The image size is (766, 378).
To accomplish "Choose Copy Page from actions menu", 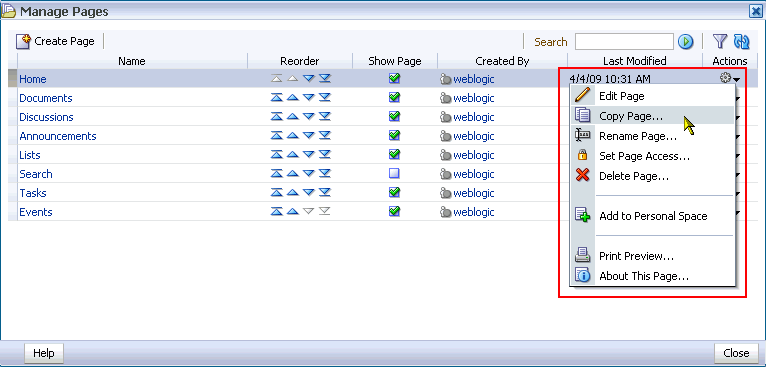I will click(x=652, y=116).
